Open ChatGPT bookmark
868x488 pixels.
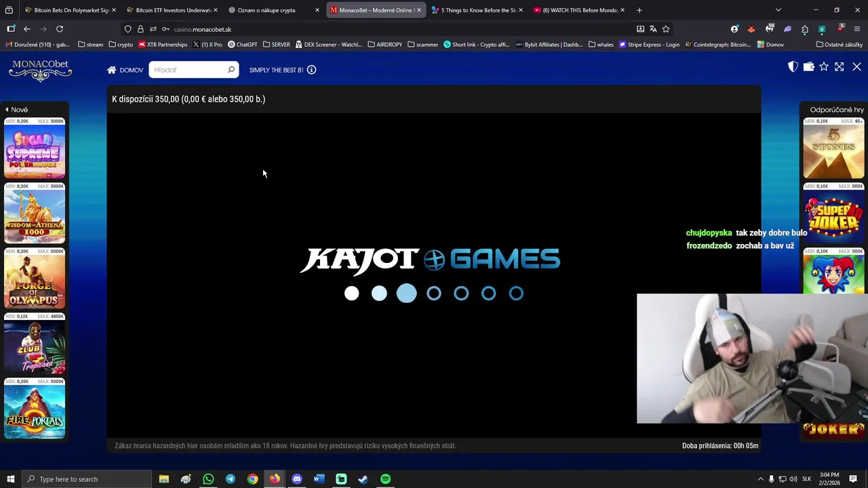[243, 45]
